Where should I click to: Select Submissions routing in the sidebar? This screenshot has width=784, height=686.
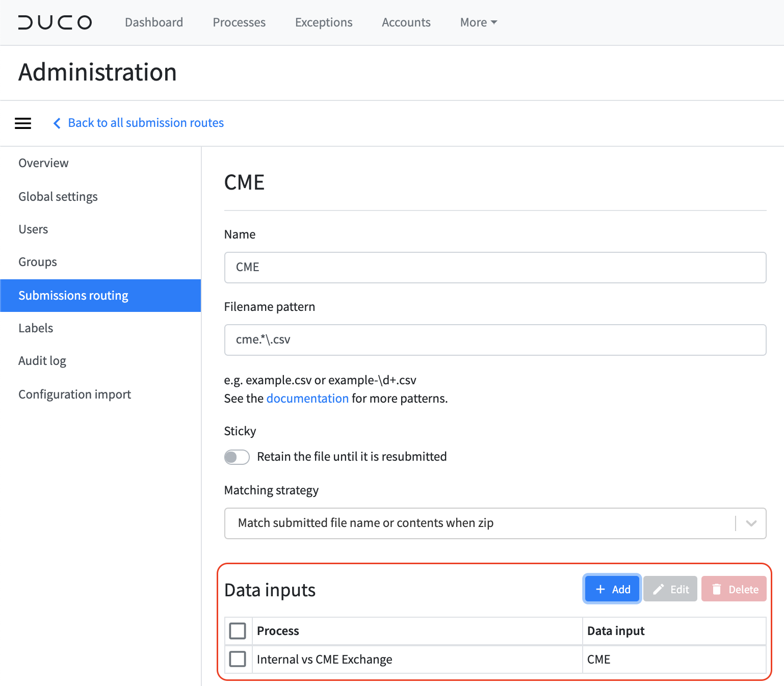100,296
